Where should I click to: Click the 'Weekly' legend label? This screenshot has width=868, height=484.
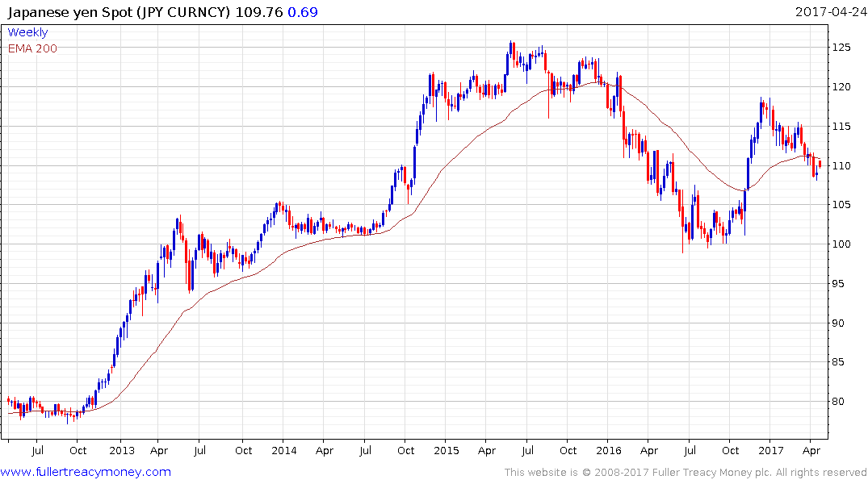[27, 32]
